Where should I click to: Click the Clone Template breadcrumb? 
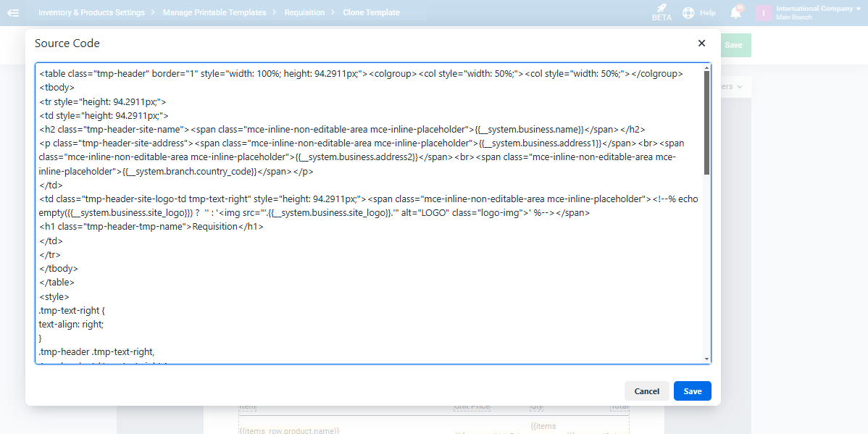371,12
